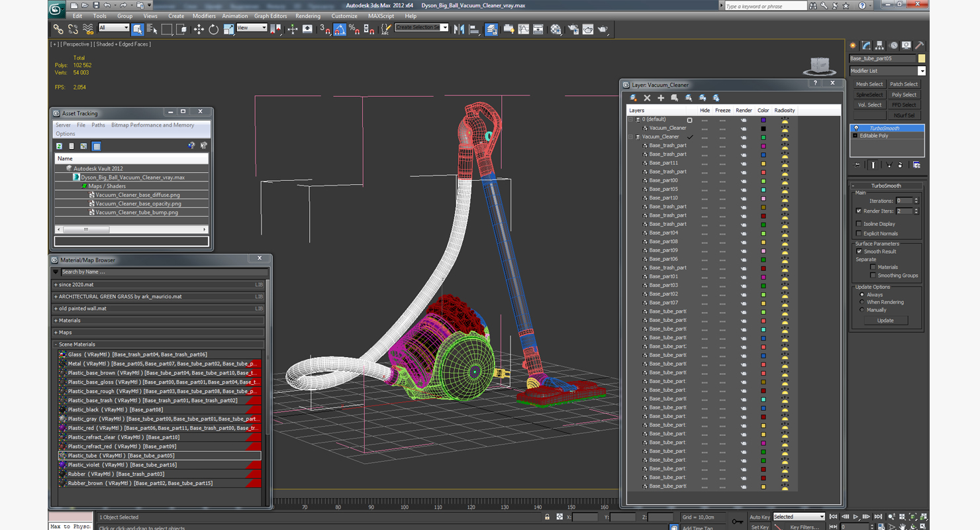980x530 pixels.
Task: Check Separate by Smoothing Groups
Action: click(873, 275)
